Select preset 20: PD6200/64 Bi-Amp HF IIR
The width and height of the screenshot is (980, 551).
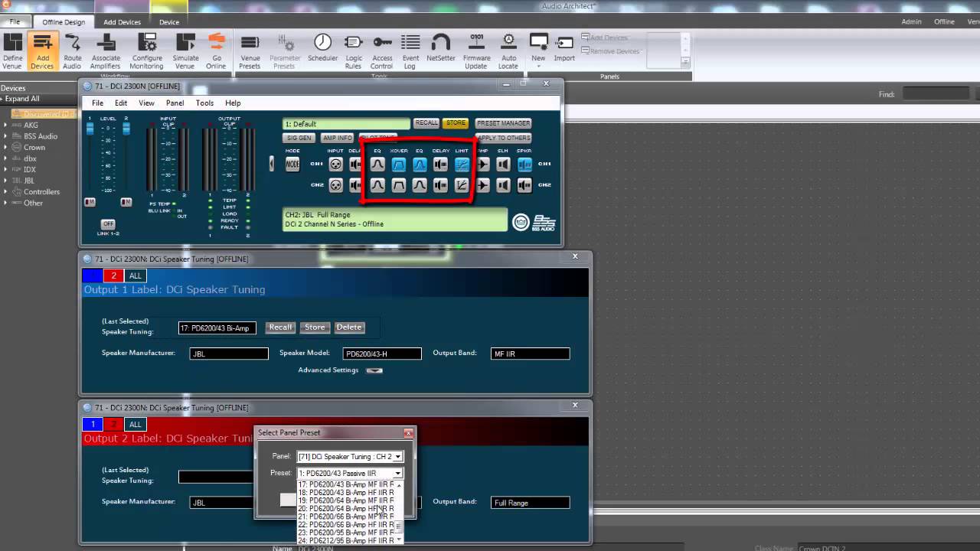pos(346,509)
